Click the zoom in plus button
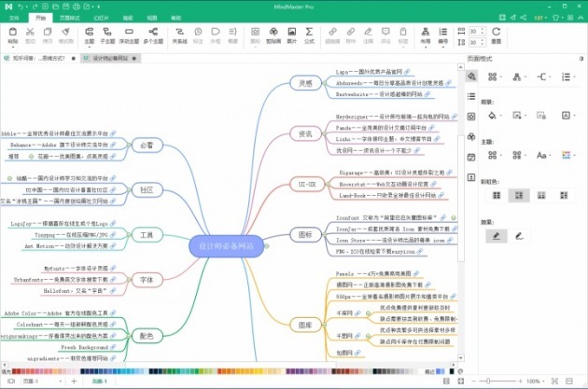Image resolution: width=588 pixels, height=389 pixels. tap(520, 382)
